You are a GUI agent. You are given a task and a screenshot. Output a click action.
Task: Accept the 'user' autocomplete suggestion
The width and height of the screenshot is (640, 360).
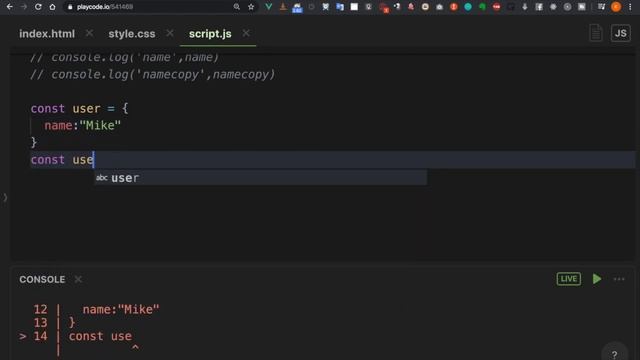click(x=260, y=178)
